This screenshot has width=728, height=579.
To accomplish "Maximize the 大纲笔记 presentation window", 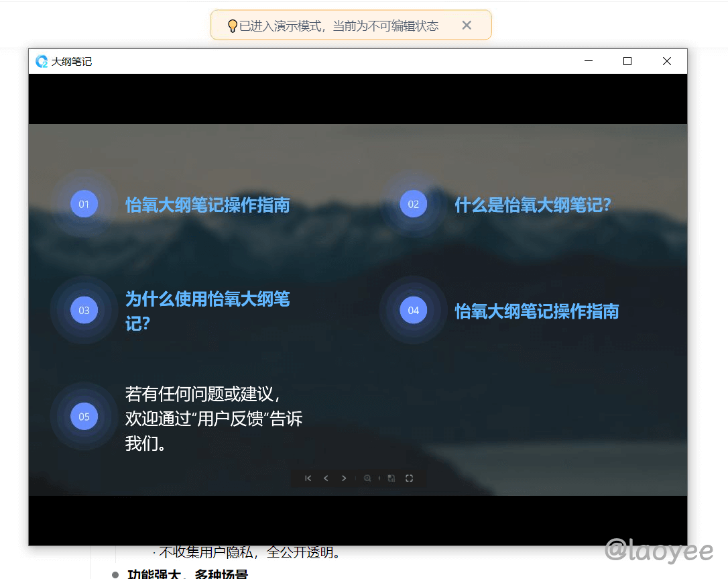I will 627,61.
